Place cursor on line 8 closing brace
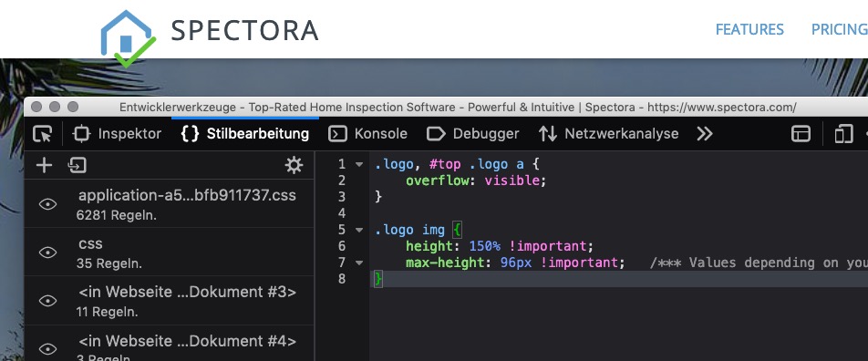Screen dimensions: 868x361 coord(378,279)
